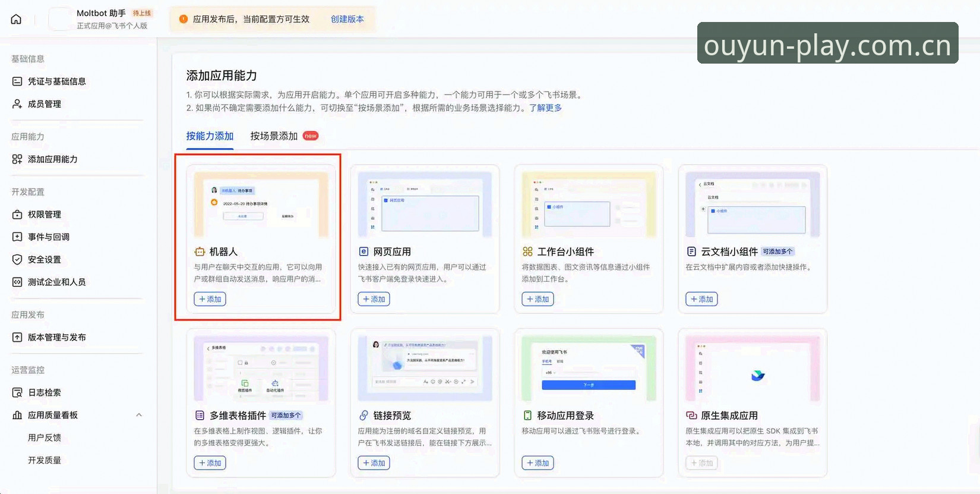980x494 pixels.
Task: Collapse the 应用质量看板 section chevron
Action: pyautogui.click(x=139, y=415)
